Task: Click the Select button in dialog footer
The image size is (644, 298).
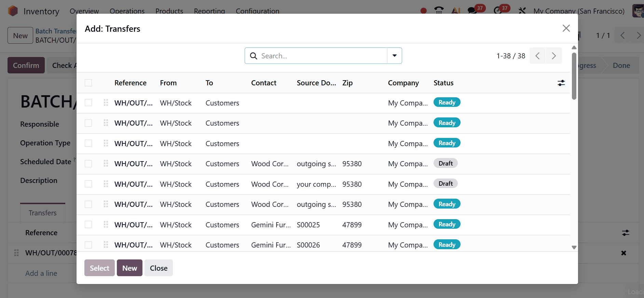Action: [99, 268]
